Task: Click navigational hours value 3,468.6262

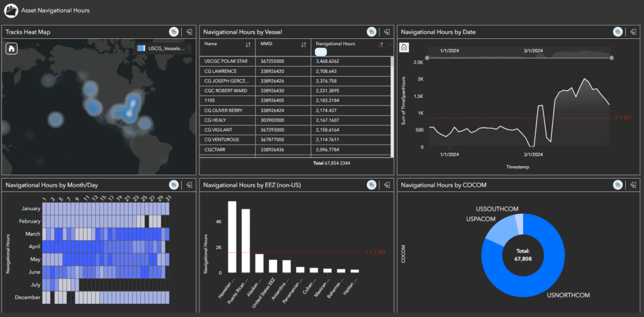Action: [327, 61]
